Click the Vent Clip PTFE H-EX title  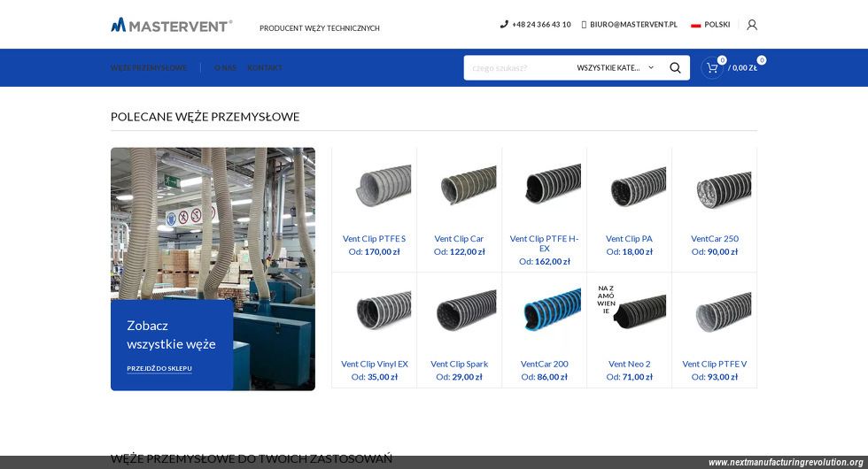[x=544, y=244]
